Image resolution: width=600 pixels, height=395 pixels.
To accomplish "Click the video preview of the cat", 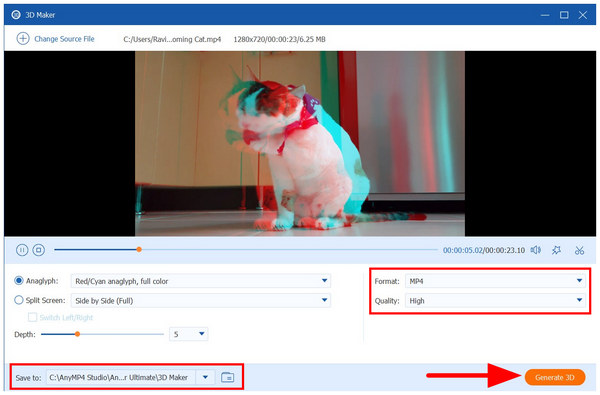I will [300, 144].
